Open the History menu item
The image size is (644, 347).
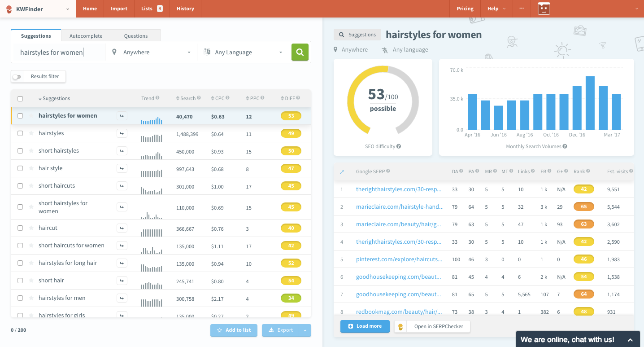click(185, 9)
